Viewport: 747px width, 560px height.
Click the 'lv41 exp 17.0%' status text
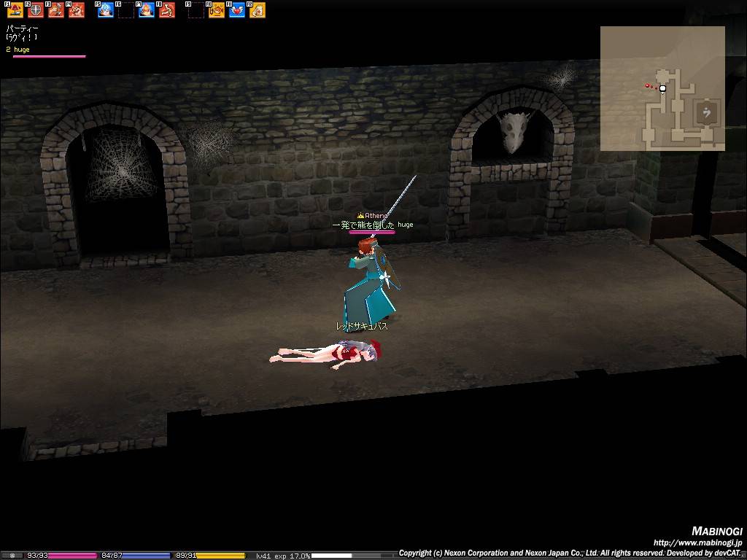pos(283,556)
